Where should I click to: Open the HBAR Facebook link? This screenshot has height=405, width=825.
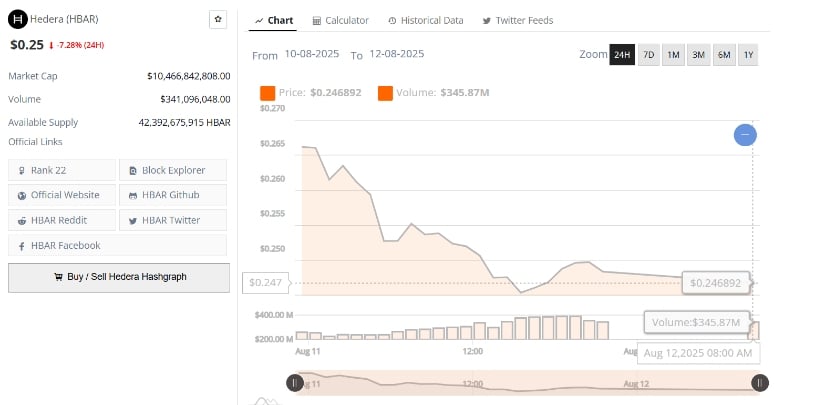pyautogui.click(x=117, y=246)
